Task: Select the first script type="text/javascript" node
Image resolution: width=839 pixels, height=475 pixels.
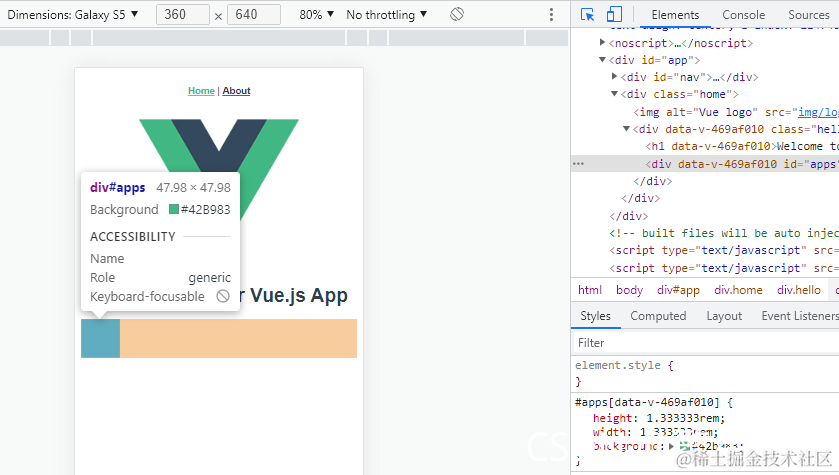Action: click(723, 250)
